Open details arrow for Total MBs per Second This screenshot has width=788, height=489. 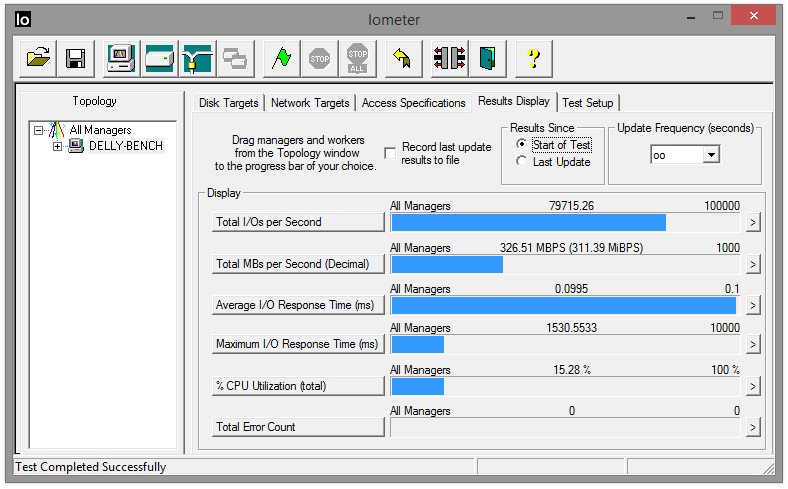(752, 264)
